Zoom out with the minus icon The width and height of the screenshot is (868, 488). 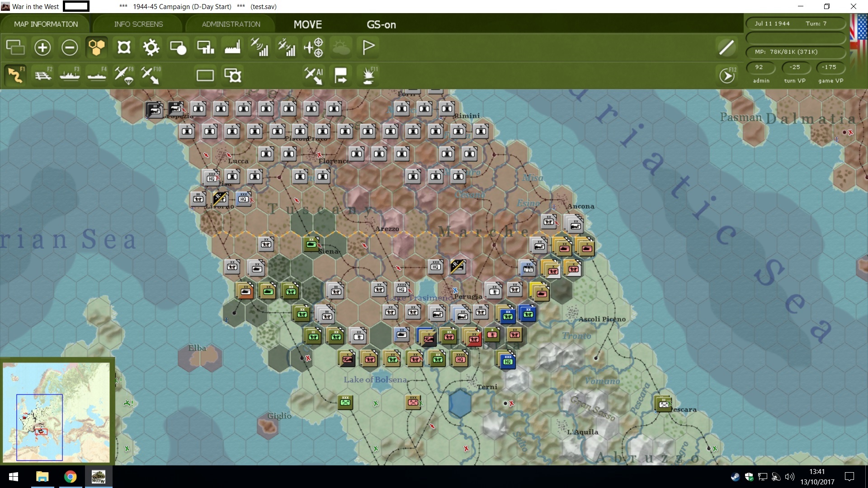(70, 47)
